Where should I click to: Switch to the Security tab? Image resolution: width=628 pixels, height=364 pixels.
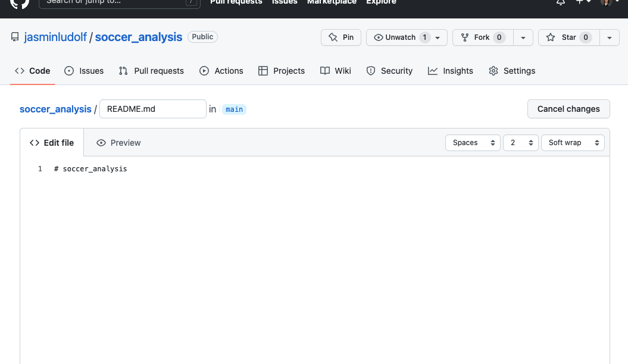point(389,71)
